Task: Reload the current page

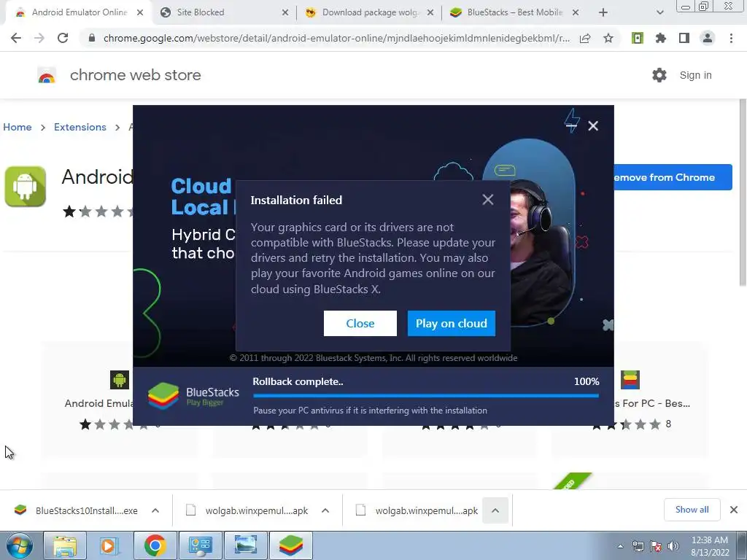Action: click(x=63, y=38)
